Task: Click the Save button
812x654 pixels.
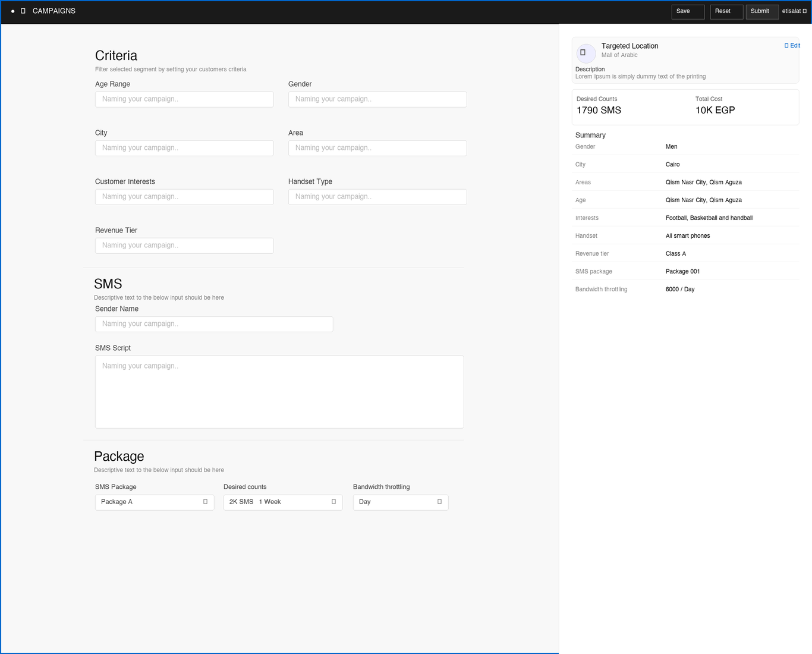Action: (687, 11)
